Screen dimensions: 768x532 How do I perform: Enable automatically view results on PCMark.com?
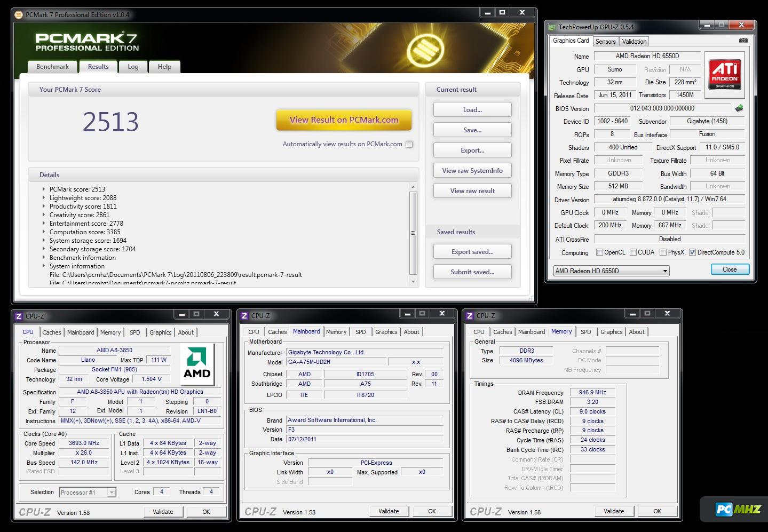point(409,144)
